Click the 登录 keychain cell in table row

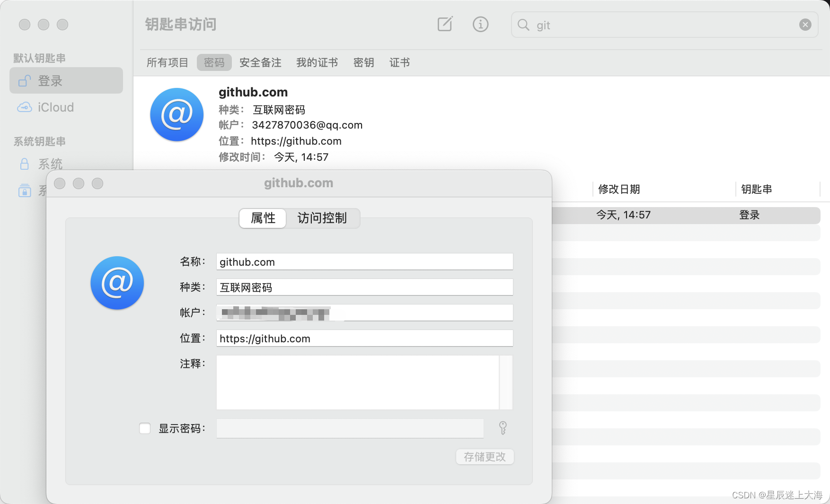tap(750, 215)
